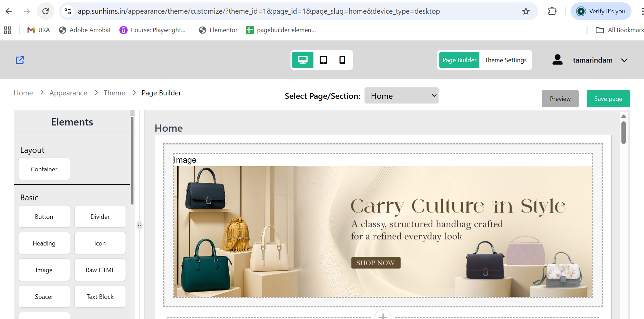The image size is (644, 319).
Task: Click the Layout section label
Action: coord(32,150)
